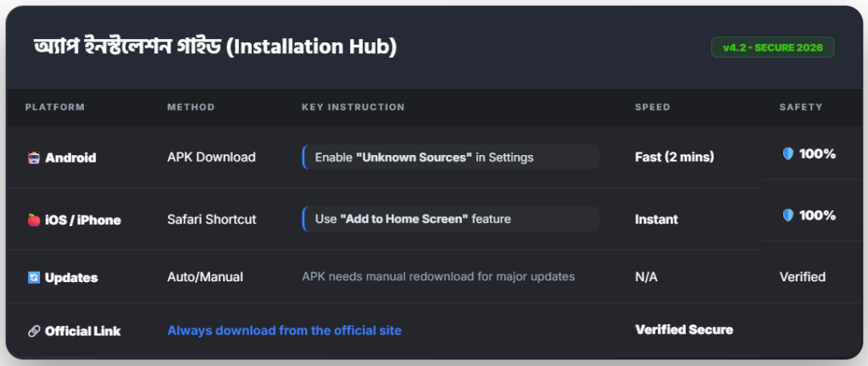Click the Updates refresh icon
The image size is (868, 366).
pyautogui.click(x=34, y=278)
